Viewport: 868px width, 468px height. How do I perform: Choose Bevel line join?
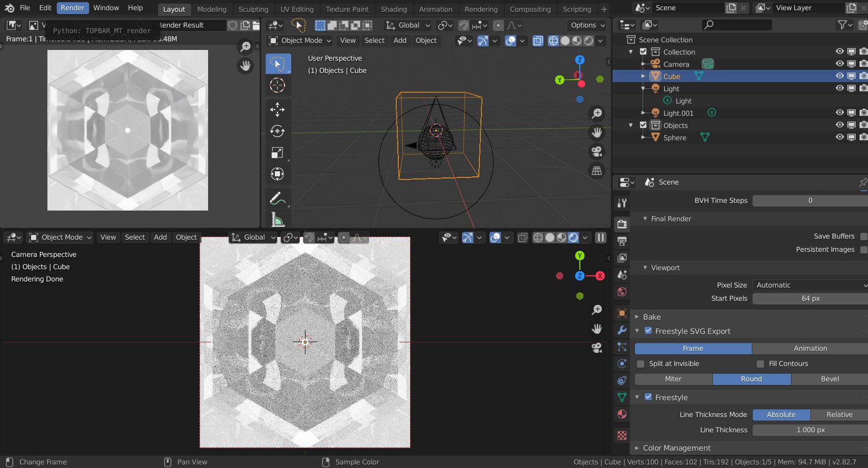point(830,379)
